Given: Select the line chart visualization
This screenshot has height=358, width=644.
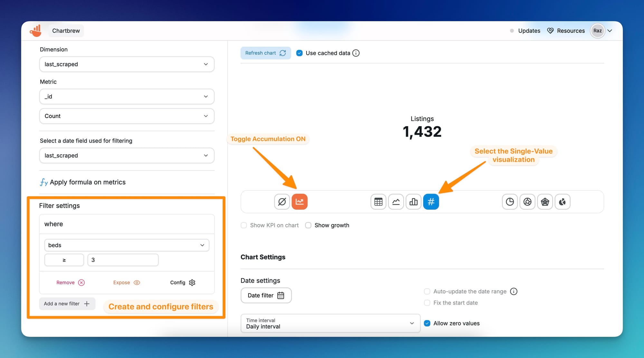Looking at the screenshot, I should click(x=396, y=202).
